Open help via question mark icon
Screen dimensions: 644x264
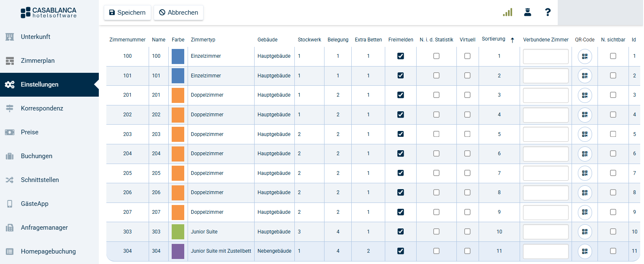[547, 13]
